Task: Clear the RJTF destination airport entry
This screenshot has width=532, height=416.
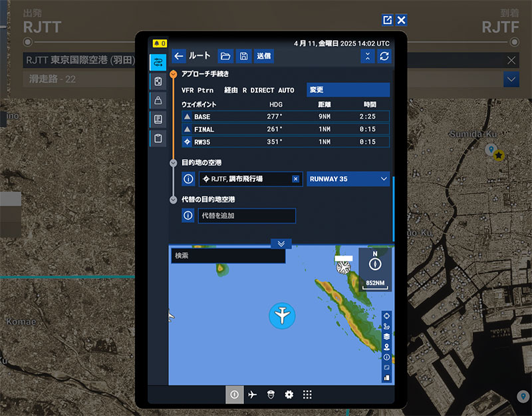Action: click(295, 179)
